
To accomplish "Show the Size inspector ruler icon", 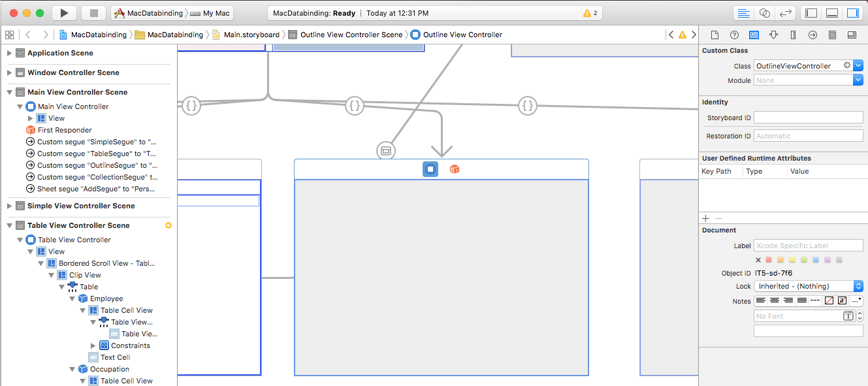I will point(793,35).
